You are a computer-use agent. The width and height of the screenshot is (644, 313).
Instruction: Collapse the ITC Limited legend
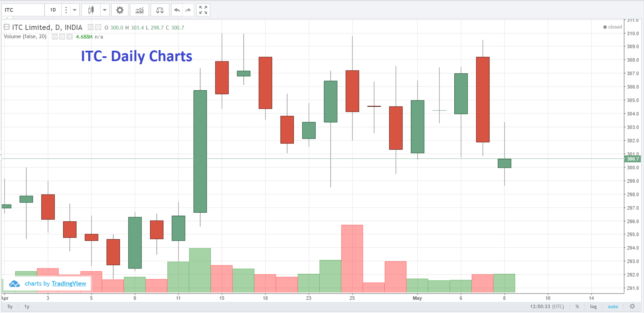tap(7, 27)
